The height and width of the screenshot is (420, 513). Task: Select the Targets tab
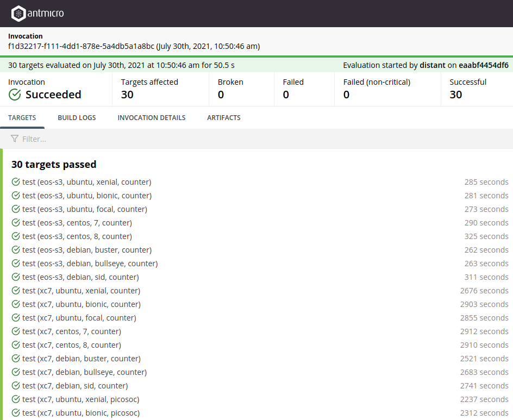pyautogui.click(x=22, y=118)
